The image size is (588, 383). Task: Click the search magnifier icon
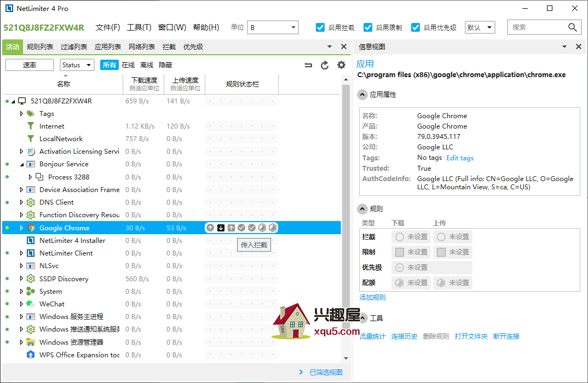point(572,27)
